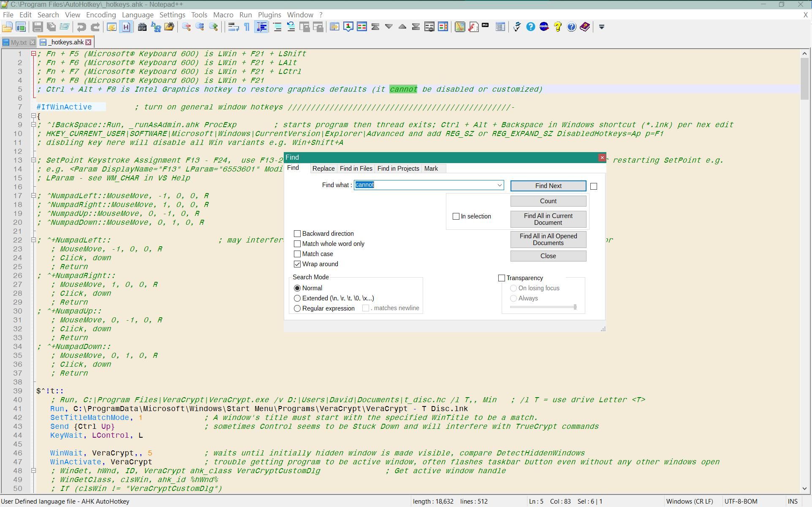The width and height of the screenshot is (812, 507).
Task: Click the light-blue circle question mark icon
Action: (x=531, y=27)
